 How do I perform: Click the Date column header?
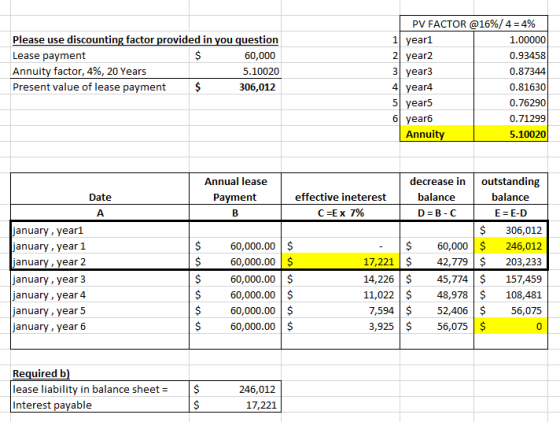coord(100,189)
